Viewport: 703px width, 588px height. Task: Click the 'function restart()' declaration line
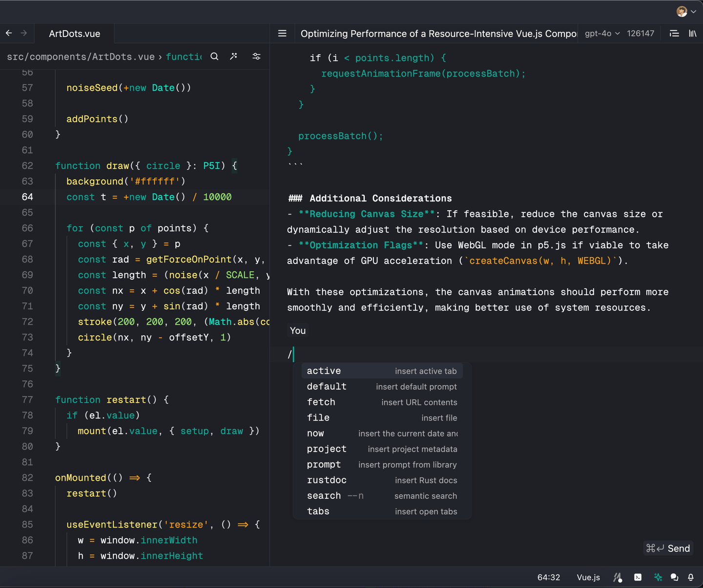coord(112,400)
